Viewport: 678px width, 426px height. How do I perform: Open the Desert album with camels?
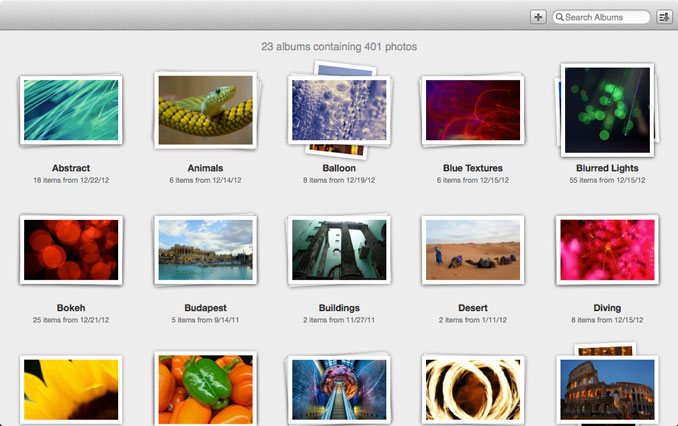[473, 250]
